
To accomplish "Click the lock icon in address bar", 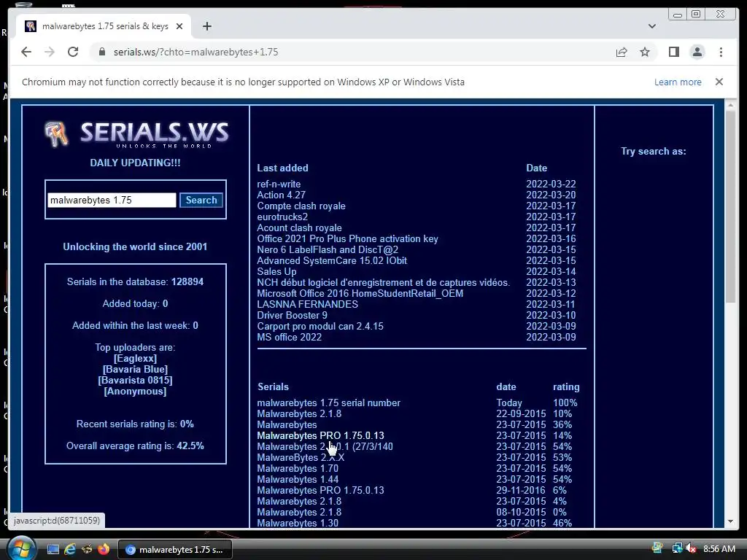I will tap(102, 52).
